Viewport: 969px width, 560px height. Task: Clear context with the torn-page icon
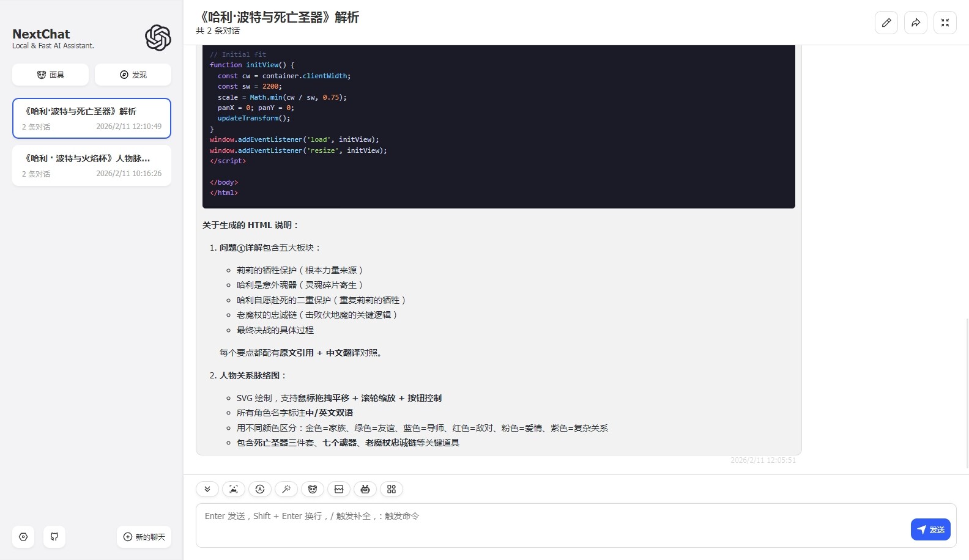tap(339, 489)
